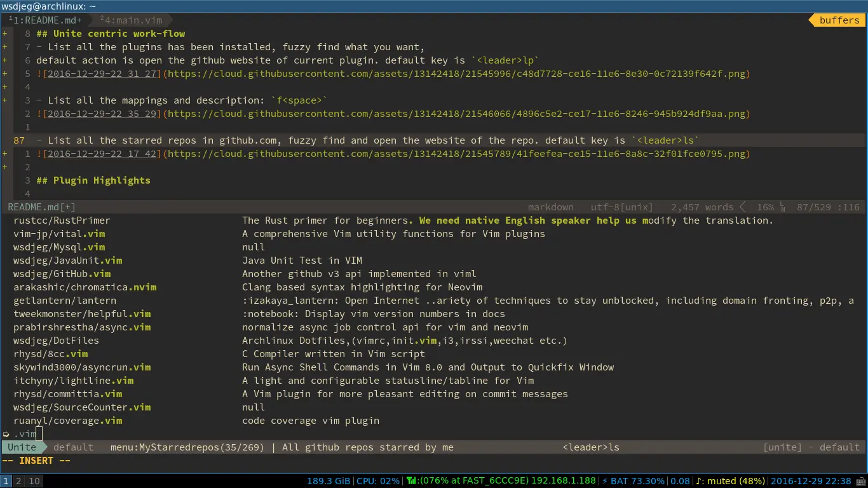This screenshot has width=868, height=488.
Task: Click 192.168.1.188 IP address in status bar
Action: click(x=564, y=481)
